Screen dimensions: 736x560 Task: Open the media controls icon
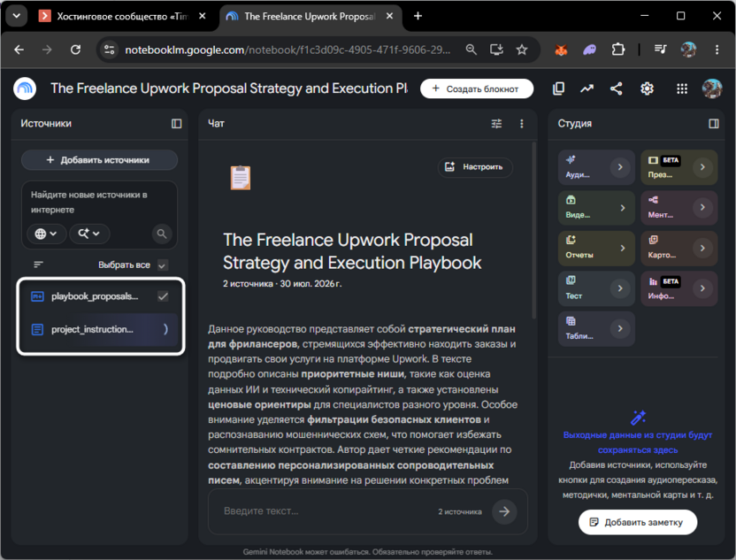pos(660,50)
